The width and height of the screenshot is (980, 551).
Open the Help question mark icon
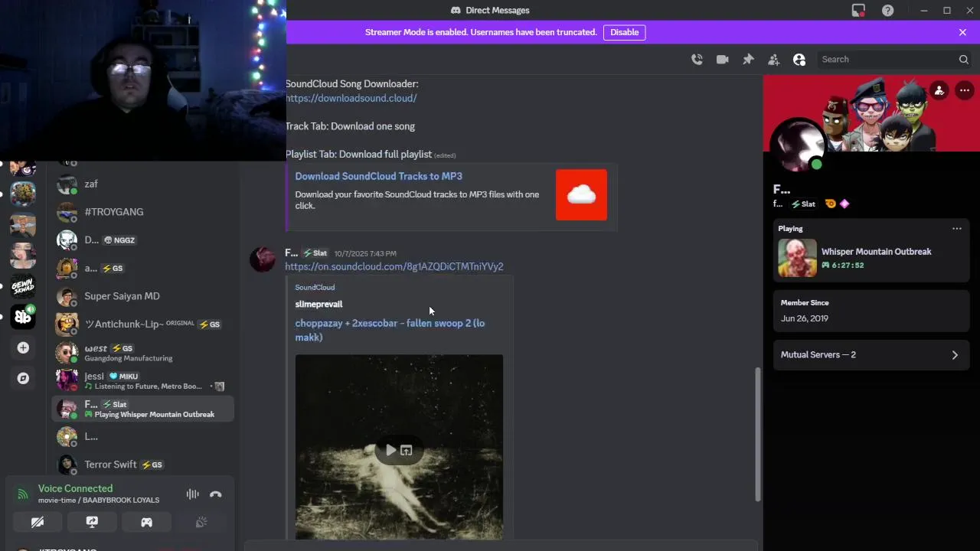(887, 11)
